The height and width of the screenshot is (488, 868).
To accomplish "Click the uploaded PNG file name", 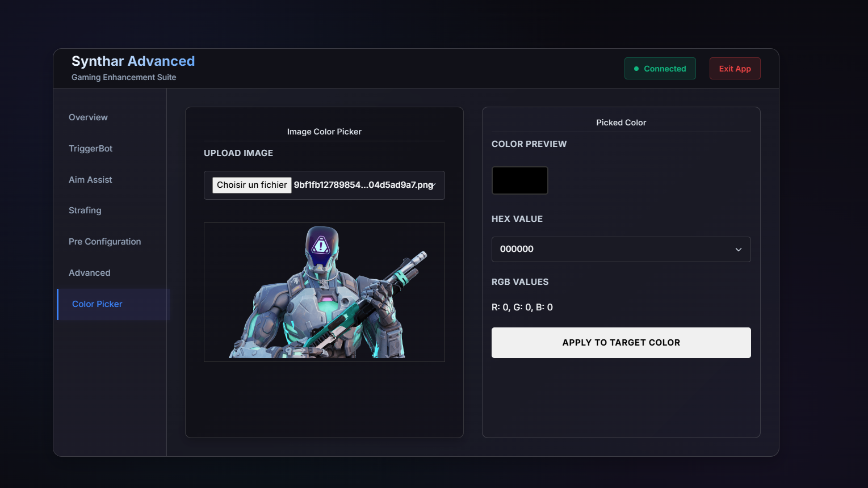I will click(362, 185).
